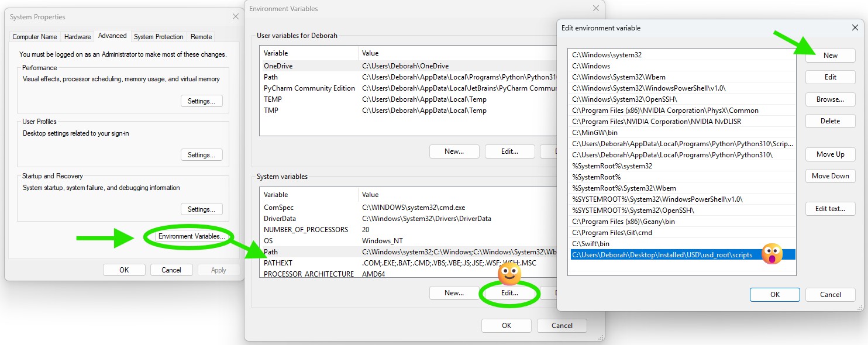The image size is (868, 345).
Task: Open Performance Settings in System Properties
Action: [x=201, y=101]
